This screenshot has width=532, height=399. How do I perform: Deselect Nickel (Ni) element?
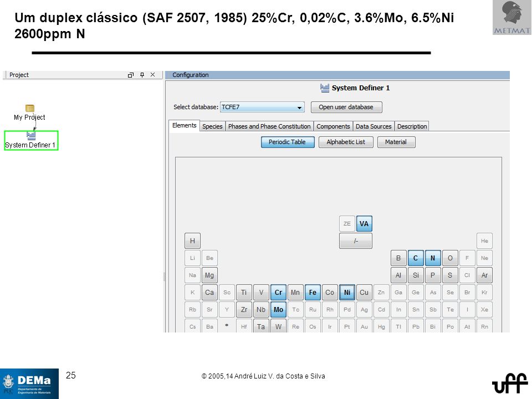[347, 293]
